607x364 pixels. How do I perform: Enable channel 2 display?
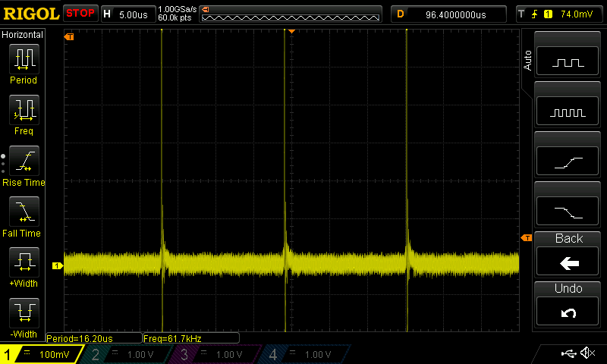point(127,355)
